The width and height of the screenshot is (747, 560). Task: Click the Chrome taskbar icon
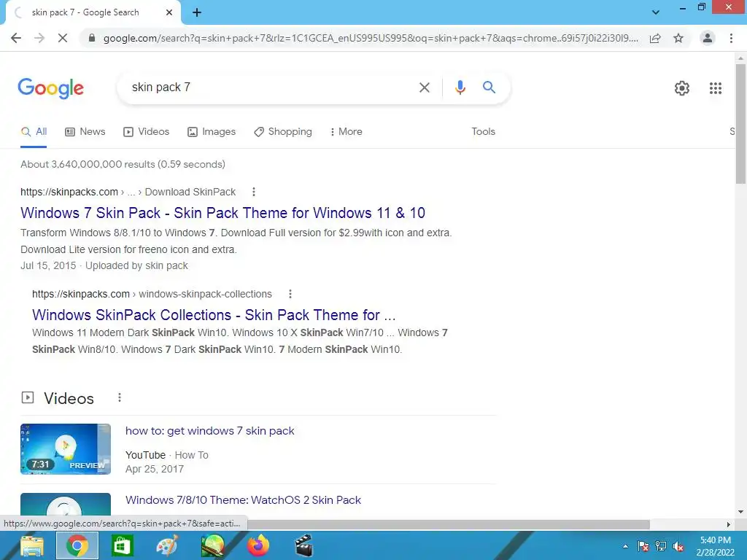click(x=77, y=545)
